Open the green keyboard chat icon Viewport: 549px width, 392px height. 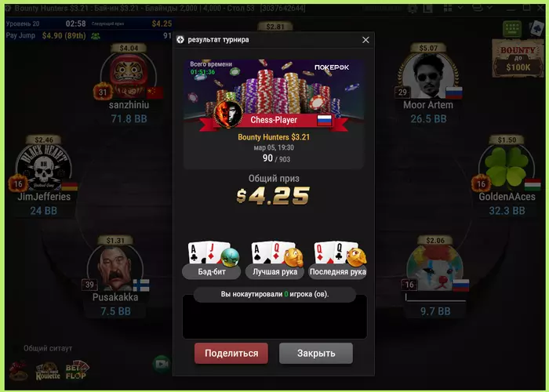point(512,29)
